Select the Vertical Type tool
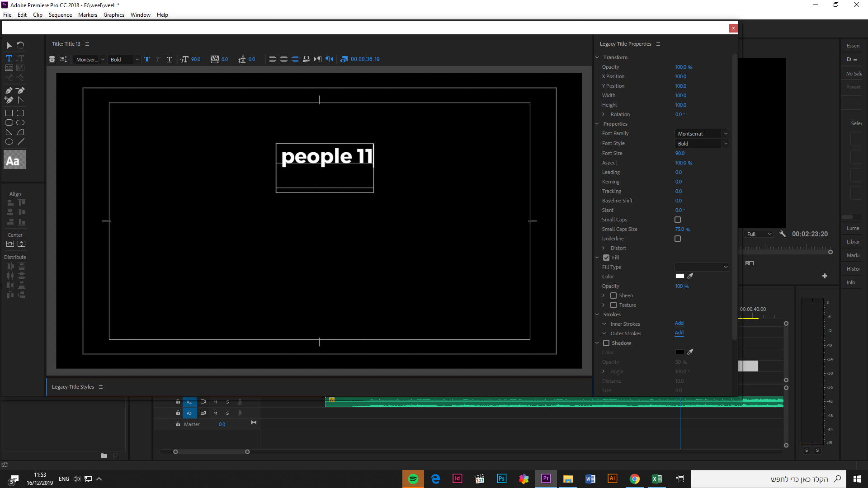The width and height of the screenshot is (868, 488). (20, 58)
